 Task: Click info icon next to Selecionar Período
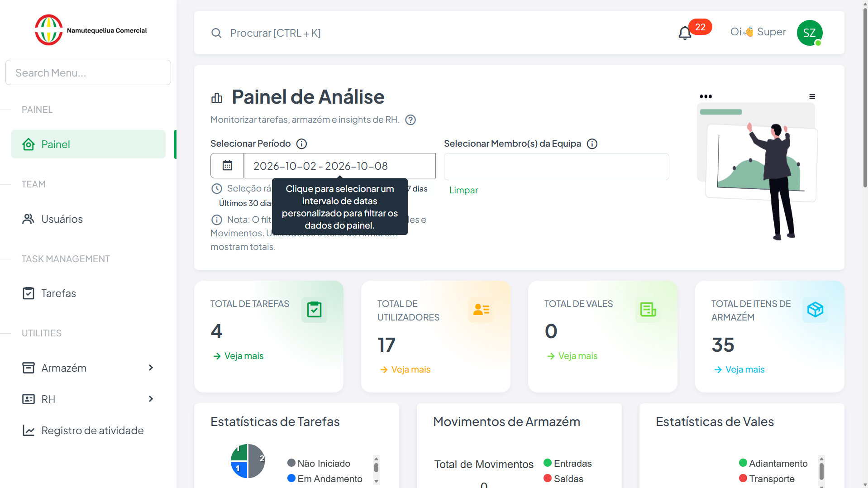point(301,144)
